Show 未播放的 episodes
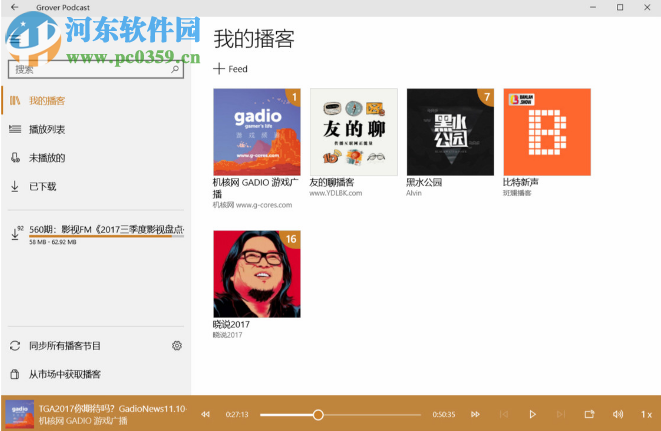 [96, 158]
